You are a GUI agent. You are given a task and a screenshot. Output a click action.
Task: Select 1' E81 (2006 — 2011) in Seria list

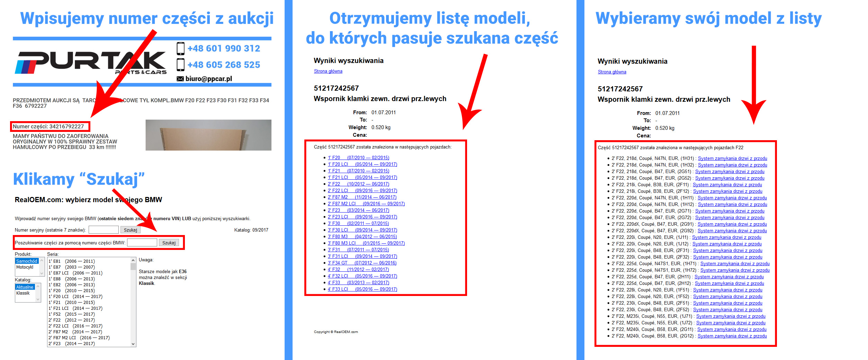coord(72,261)
